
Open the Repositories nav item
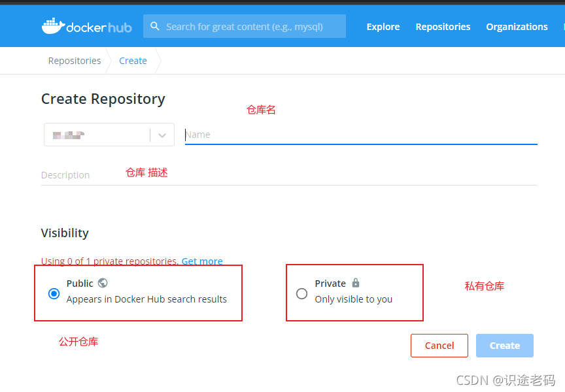[x=443, y=27]
